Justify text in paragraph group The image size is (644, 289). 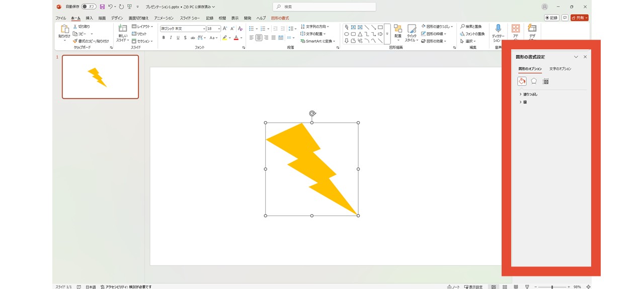[x=274, y=38]
